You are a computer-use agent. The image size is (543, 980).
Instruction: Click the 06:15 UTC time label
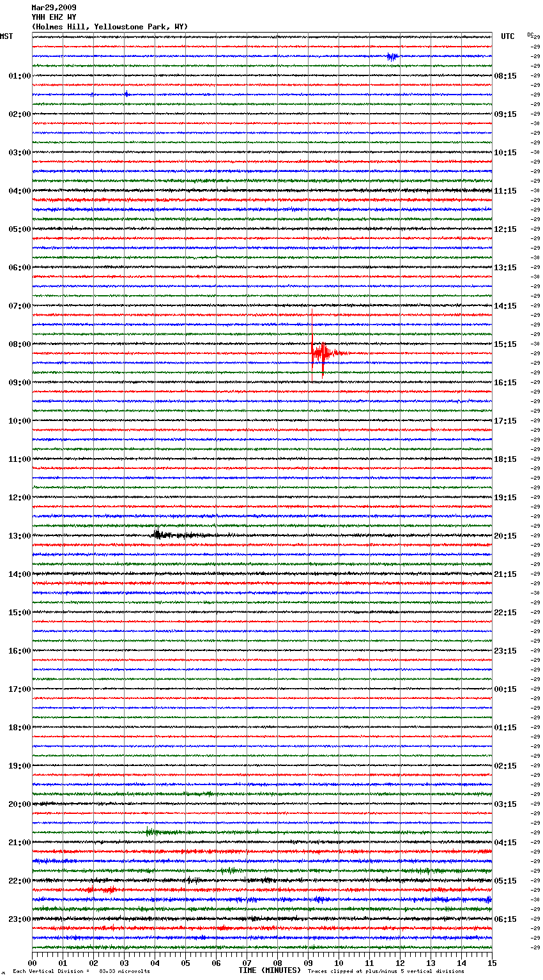[x=505, y=919]
